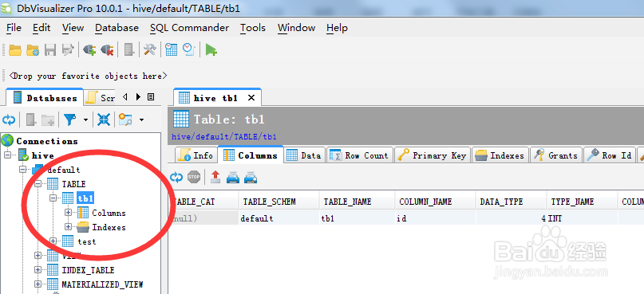The image size is (644, 294).
Task: Switch to the Indexes tab
Action: [x=500, y=155]
